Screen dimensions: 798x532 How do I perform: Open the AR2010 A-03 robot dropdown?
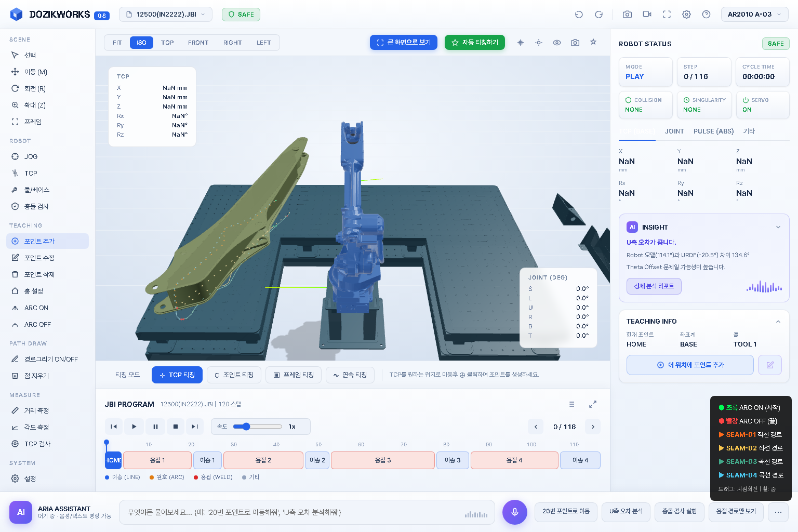click(x=755, y=15)
